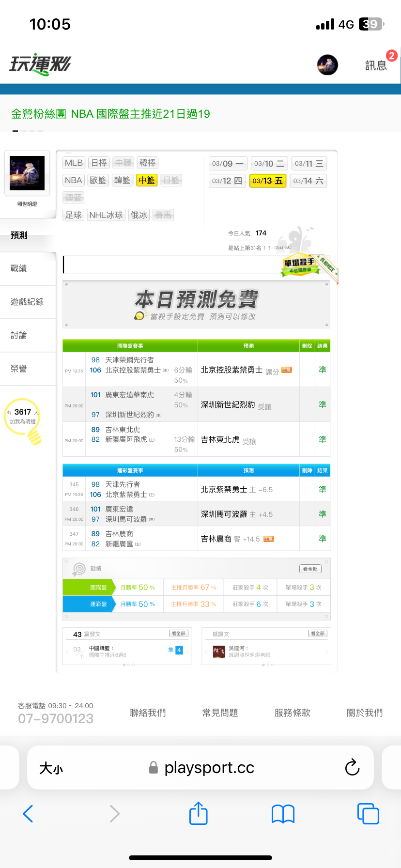Open the 常見問題 footer link

220,713
